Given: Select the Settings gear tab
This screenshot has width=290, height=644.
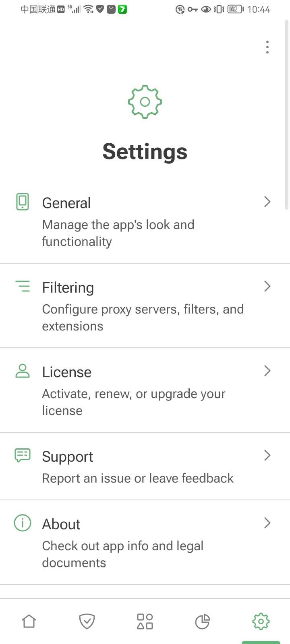Looking at the screenshot, I should point(261,621).
